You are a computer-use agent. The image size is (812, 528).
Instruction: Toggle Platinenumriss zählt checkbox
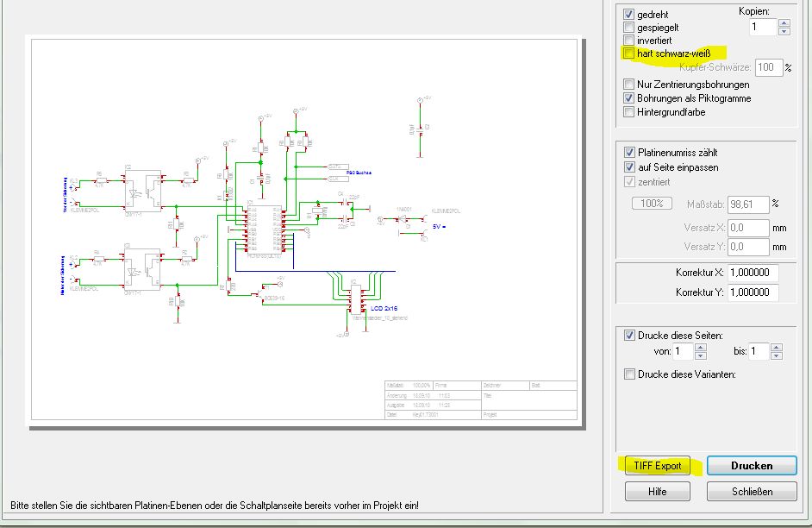pyautogui.click(x=629, y=153)
